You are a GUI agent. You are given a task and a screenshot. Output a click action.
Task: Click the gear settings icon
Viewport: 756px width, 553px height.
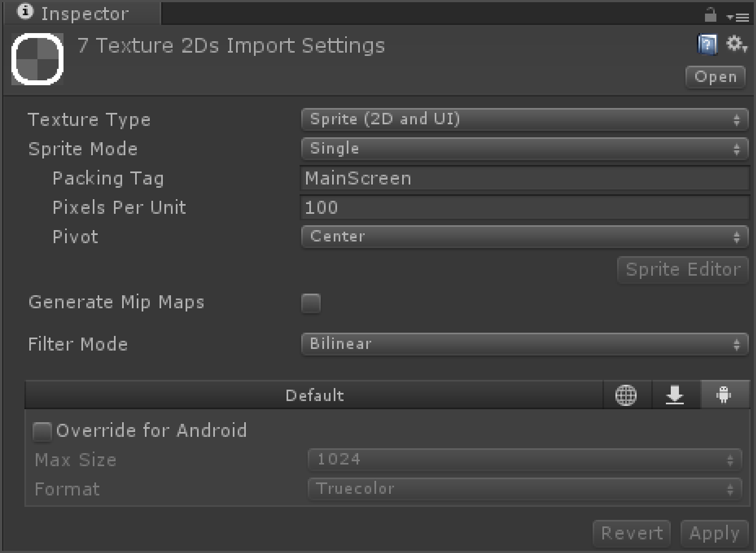735,43
